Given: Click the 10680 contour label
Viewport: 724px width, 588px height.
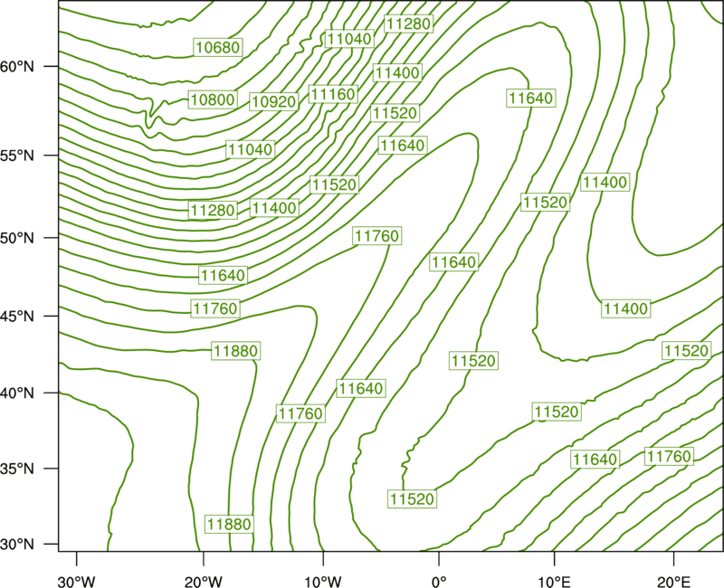Looking at the screenshot, I should [218, 47].
